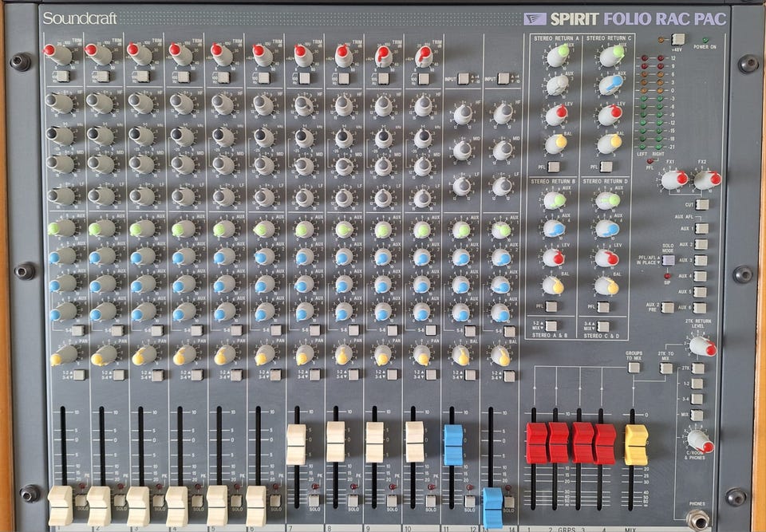Switch the SOLO MODE PFL/AFL button
The image size is (766, 532).
669,260
